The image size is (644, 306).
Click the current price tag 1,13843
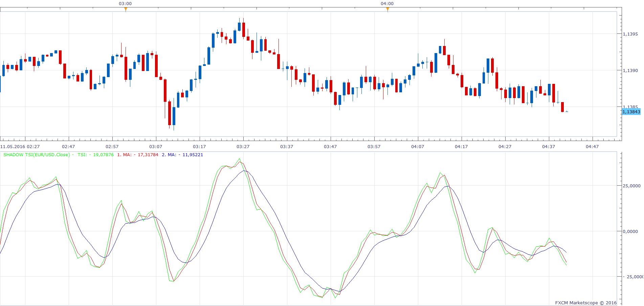pos(631,112)
